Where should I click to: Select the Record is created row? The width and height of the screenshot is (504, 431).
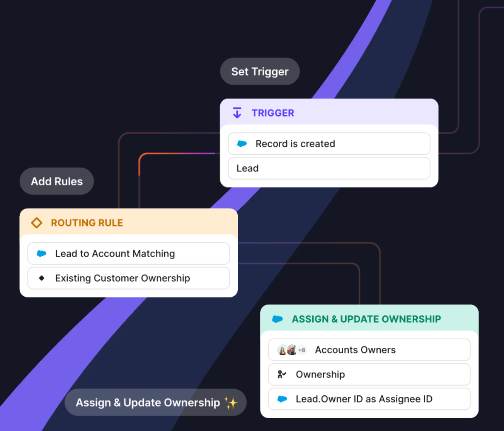329,144
